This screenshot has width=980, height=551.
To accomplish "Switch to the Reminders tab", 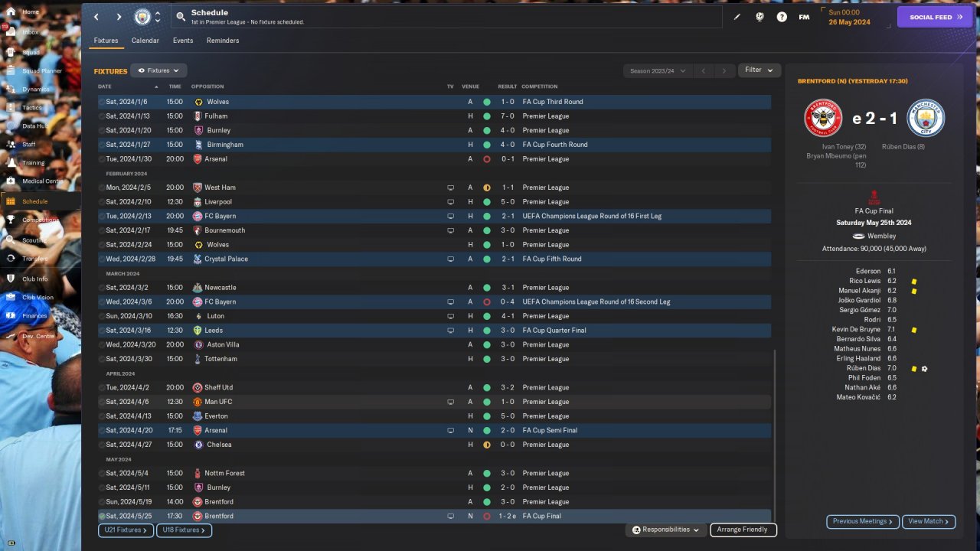I will (223, 41).
